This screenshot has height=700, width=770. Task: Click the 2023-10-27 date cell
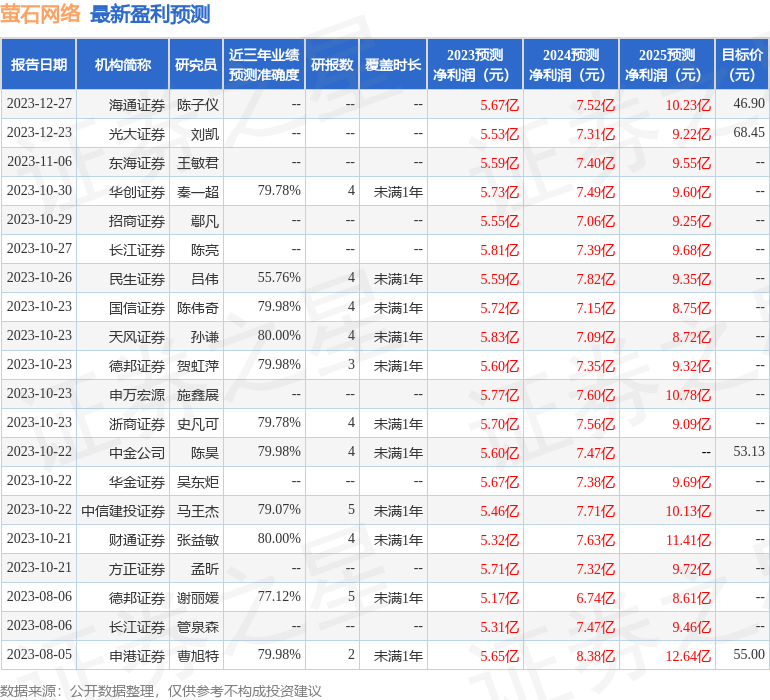[x=39, y=249]
